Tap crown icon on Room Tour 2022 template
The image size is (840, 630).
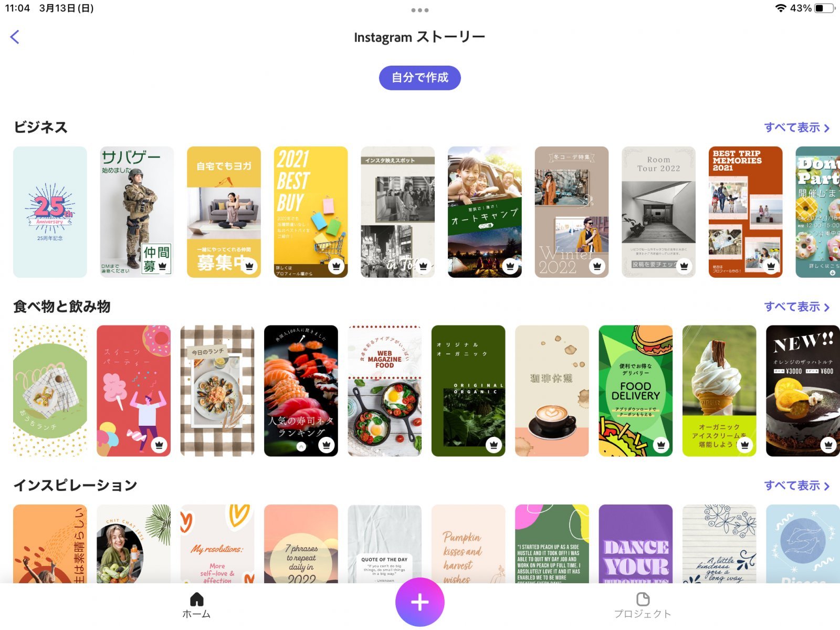[684, 266]
